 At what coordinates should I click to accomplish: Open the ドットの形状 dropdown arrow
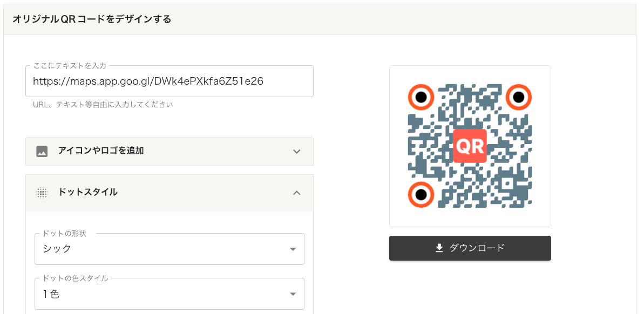tap(293, 249)
